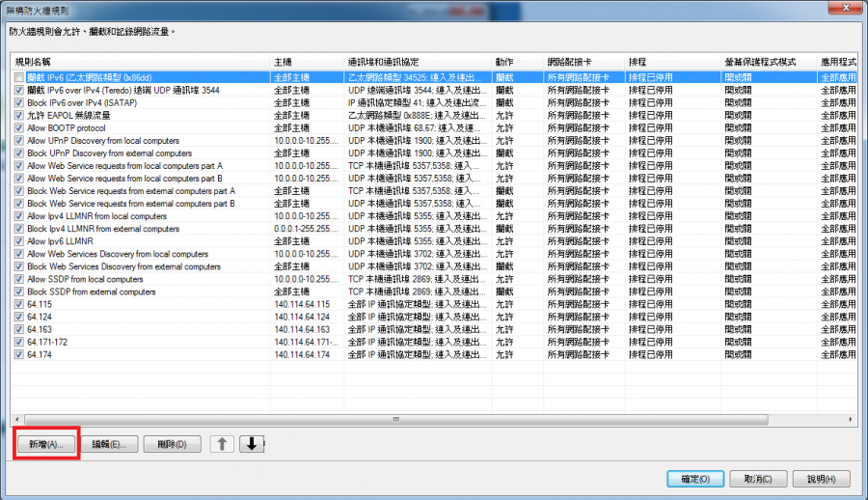The image size is (868, 500).
Task: Select the 64.171-172 rule row
Action: coord(145,342)
